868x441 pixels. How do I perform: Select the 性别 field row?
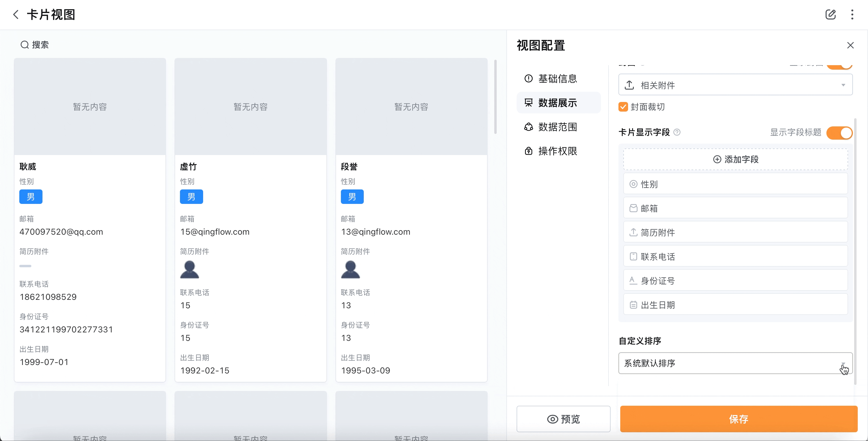click(735, 184)
